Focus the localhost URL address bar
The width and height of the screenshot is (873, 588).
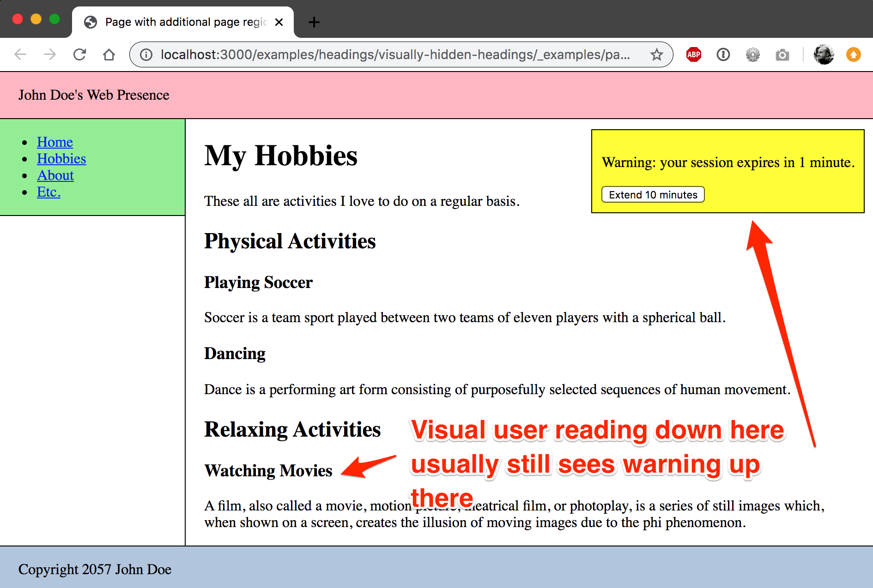[395, 55]
